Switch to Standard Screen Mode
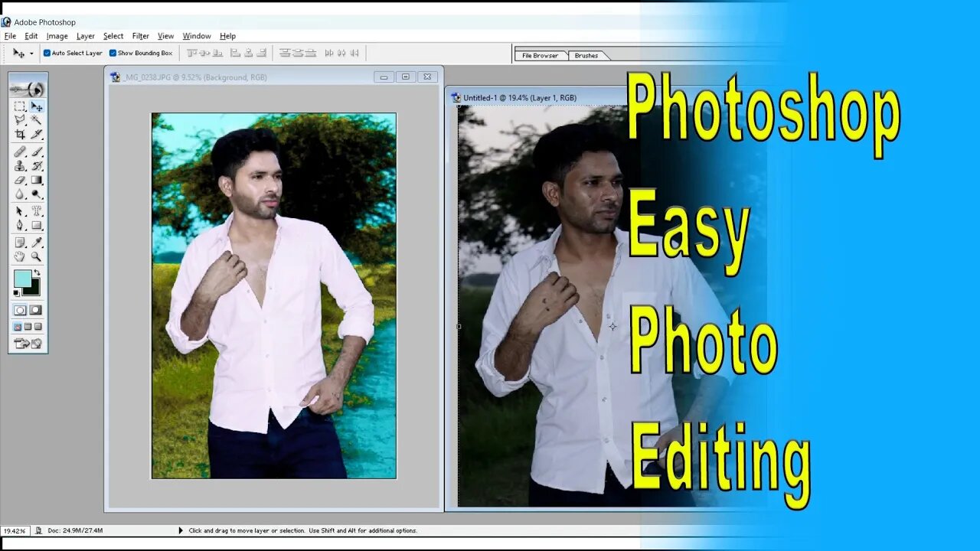The width and height of the screenshot is (980, 551). click(x=18, y=327)
